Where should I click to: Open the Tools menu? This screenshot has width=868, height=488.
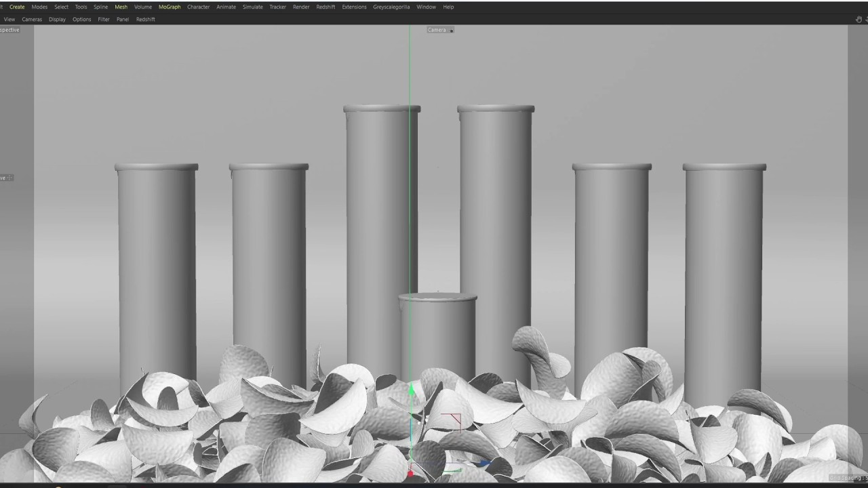81,7
